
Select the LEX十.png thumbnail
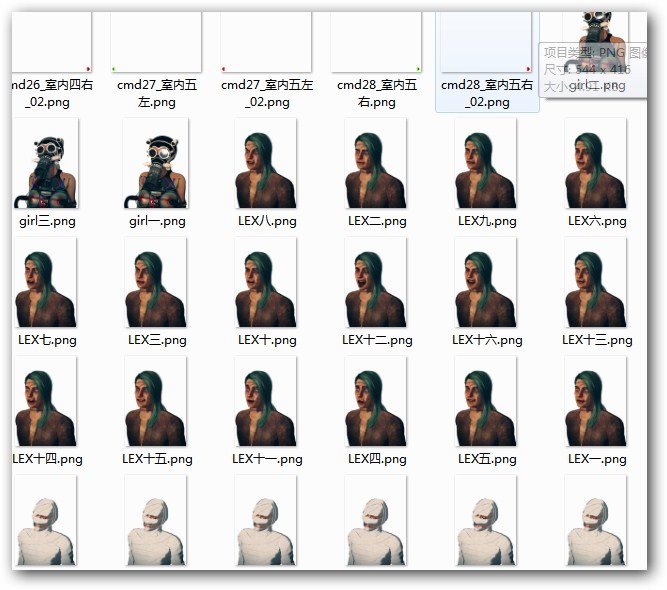(265, 282)
